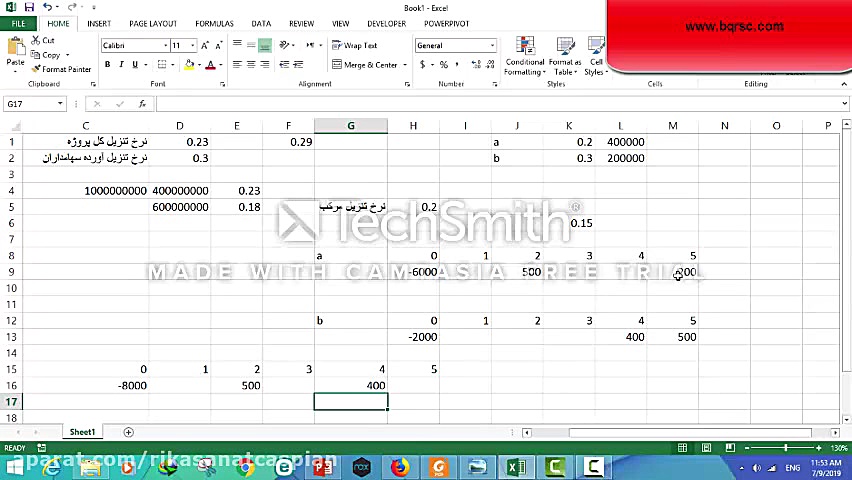Increase font size with larger A icon
This screenshot has width=852, height=480.
tap(205, 46)
